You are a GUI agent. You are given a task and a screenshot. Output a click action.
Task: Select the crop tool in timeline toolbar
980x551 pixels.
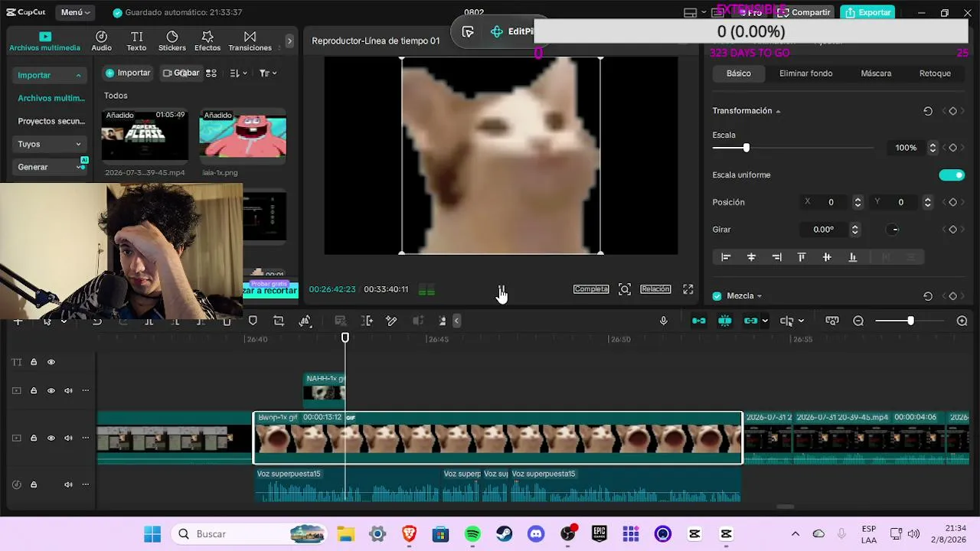[x=279, y=321]
